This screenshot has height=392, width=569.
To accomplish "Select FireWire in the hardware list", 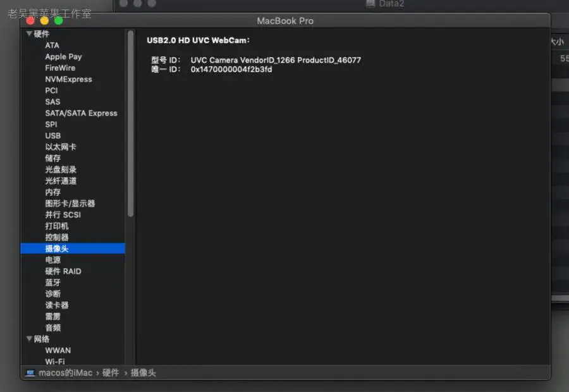I will tap(60, 68).
